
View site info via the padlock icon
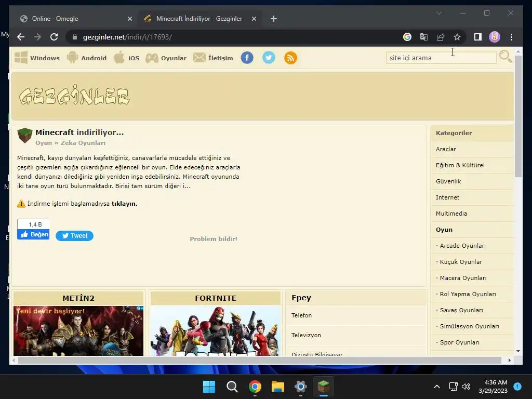(x=75, y=37)
